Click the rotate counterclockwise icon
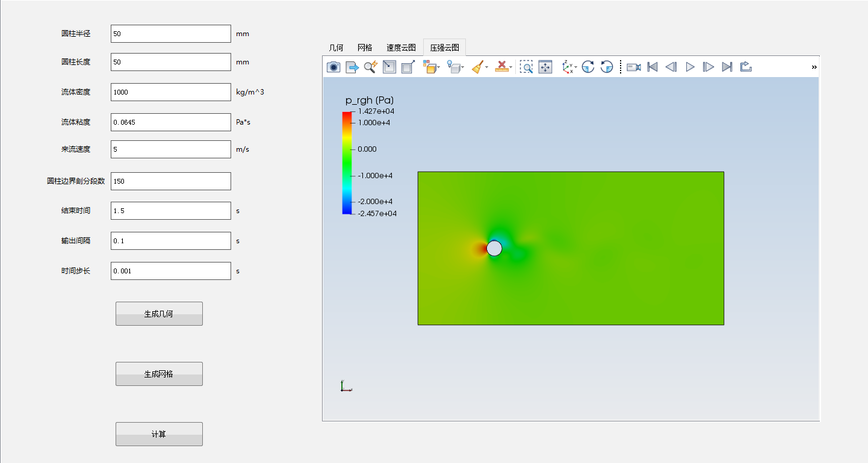Image resolution: width=868 pixels, height=463 pixels. click(607, 67)
